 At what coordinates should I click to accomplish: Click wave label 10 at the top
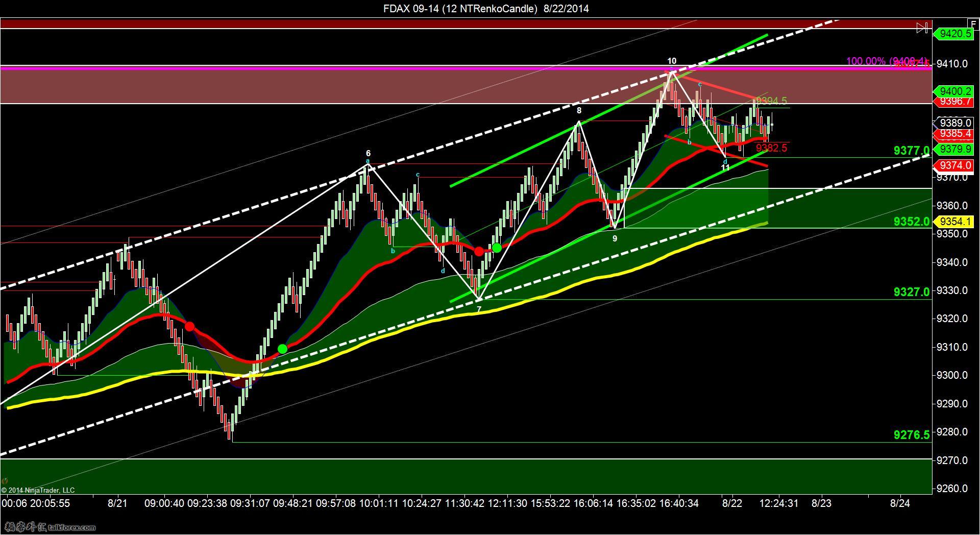(x=672, y=61)
